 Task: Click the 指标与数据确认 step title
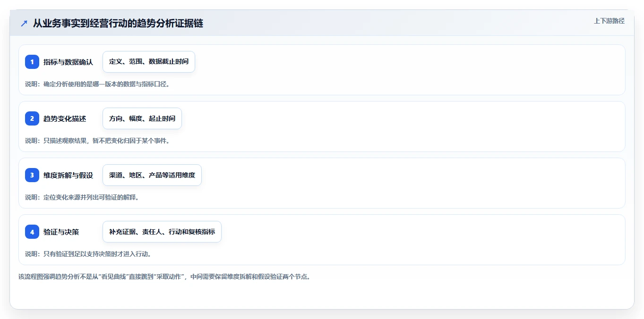[x=68, y=62]
